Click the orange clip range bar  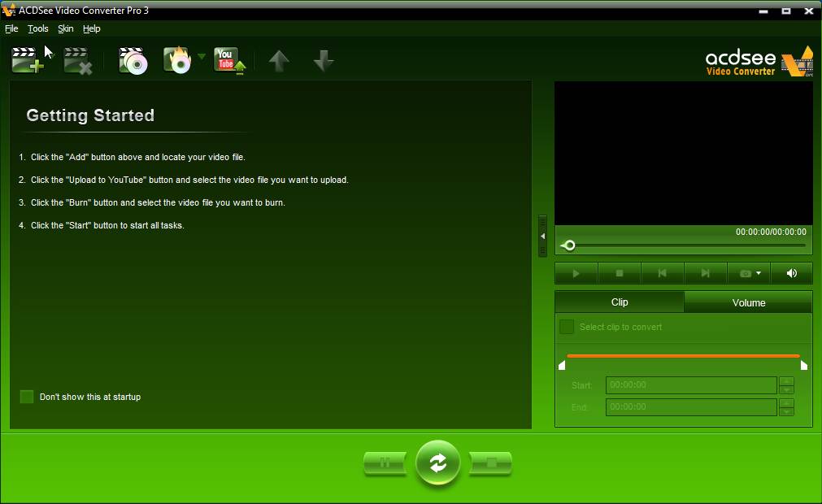click(683, 356)
